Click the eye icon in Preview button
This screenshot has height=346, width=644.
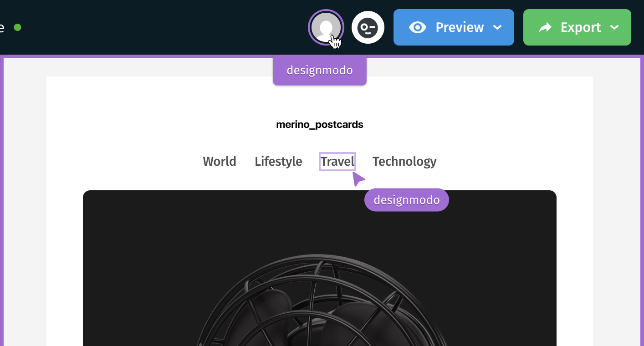[x=418, y=27]
